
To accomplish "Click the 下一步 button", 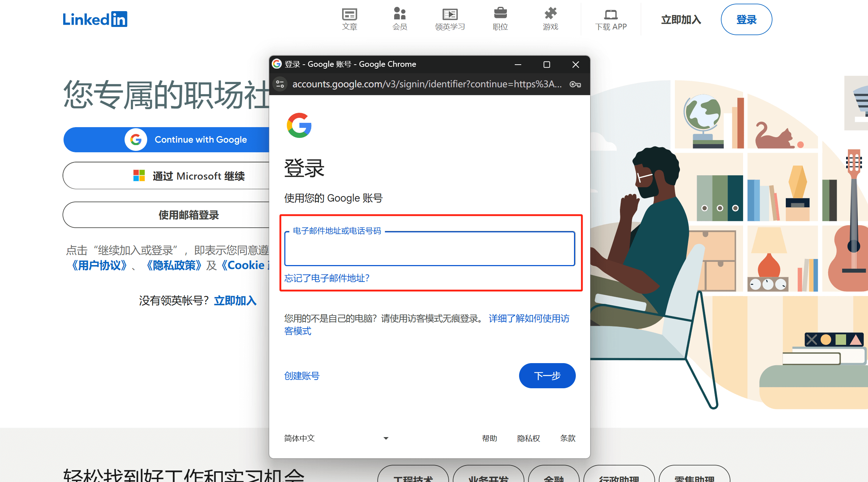I will (547, 376).
